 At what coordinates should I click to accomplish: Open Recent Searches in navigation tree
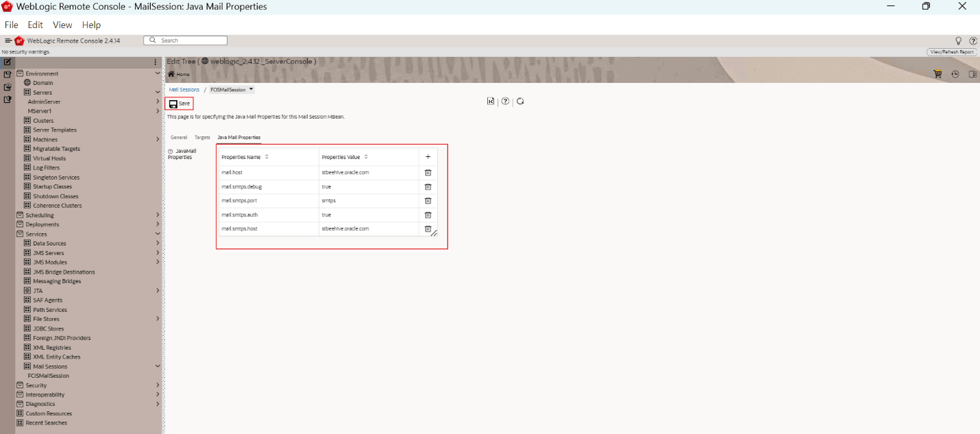click(x=47, y=423)
